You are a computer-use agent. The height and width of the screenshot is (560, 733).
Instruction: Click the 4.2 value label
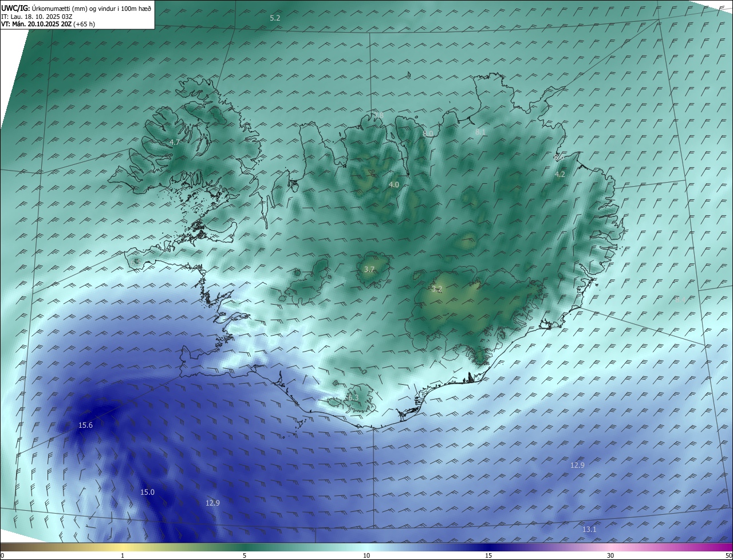560,174
